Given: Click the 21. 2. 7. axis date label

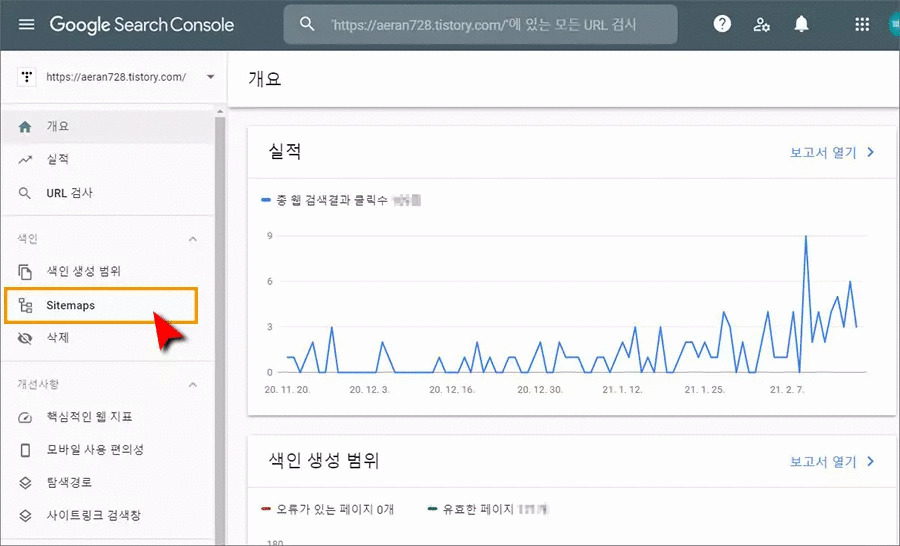Looking at the screenshot, I should point(787,390).
